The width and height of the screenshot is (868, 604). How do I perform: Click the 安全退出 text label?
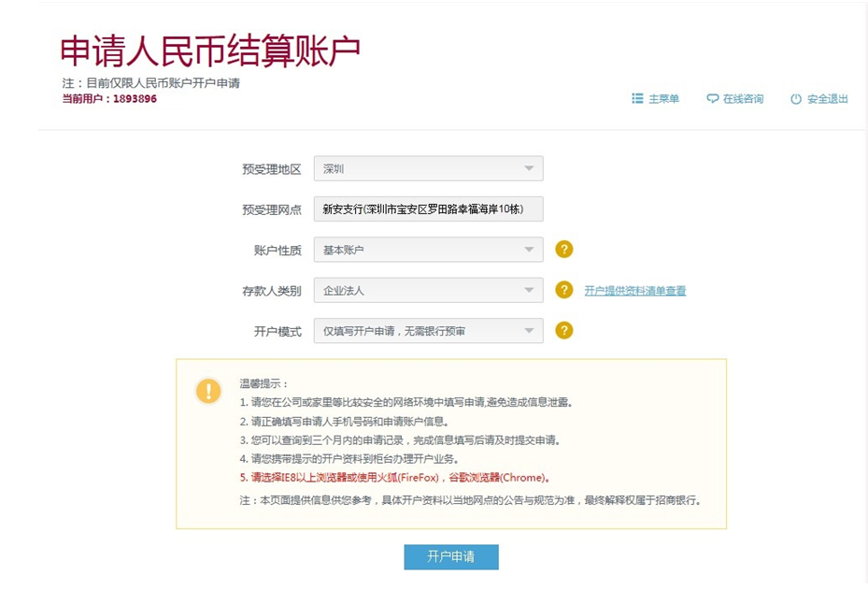pos(827,99)
